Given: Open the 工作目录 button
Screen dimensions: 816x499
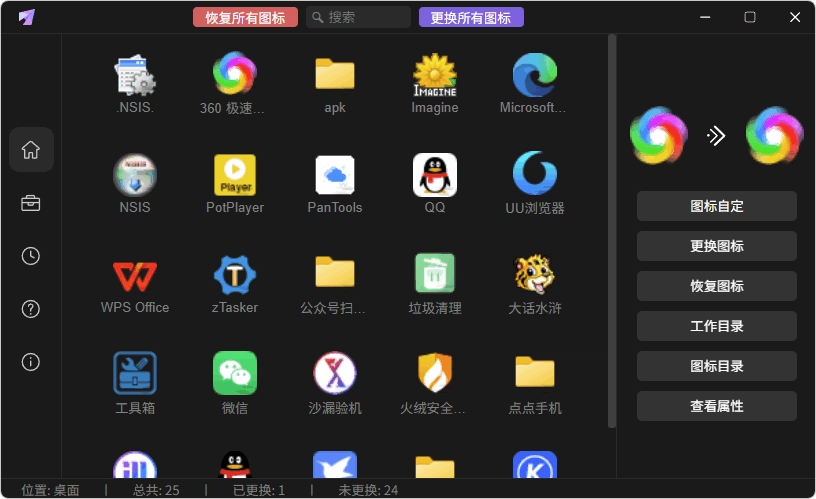Looking at the screenshot, I should (717, 326).
